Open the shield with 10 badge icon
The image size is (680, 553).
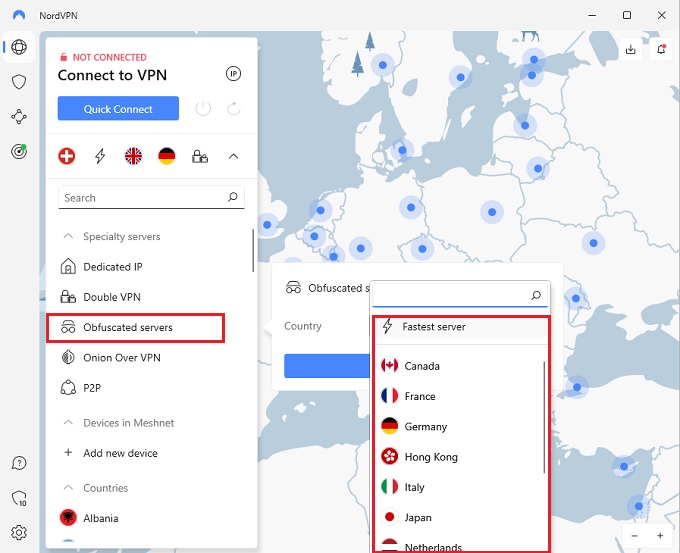(19, 498)
